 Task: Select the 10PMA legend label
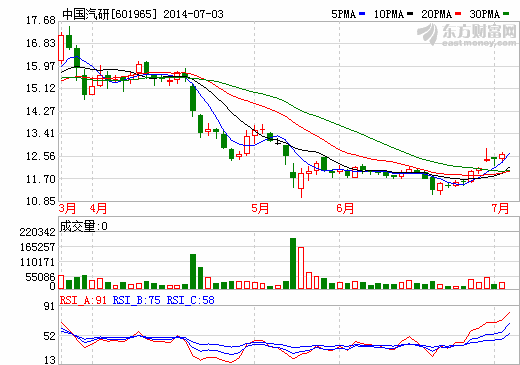point(389,14)
